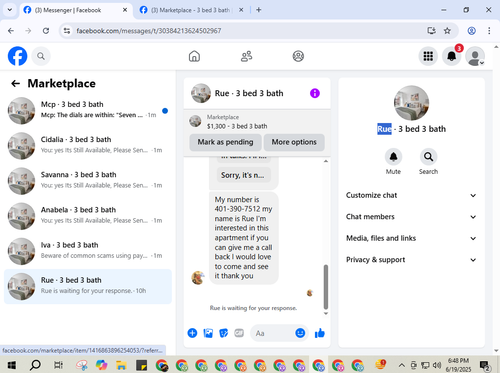500x373 pixels.
Task: Open emoji picker in message box
Action: pyautogui.click(x=300, y=333)
